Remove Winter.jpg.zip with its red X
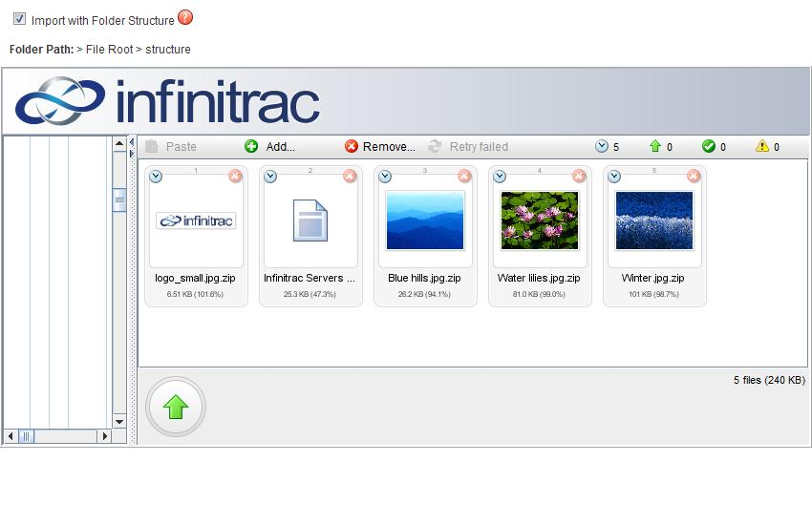Screen dimensions: 812x525 point(694,177)
